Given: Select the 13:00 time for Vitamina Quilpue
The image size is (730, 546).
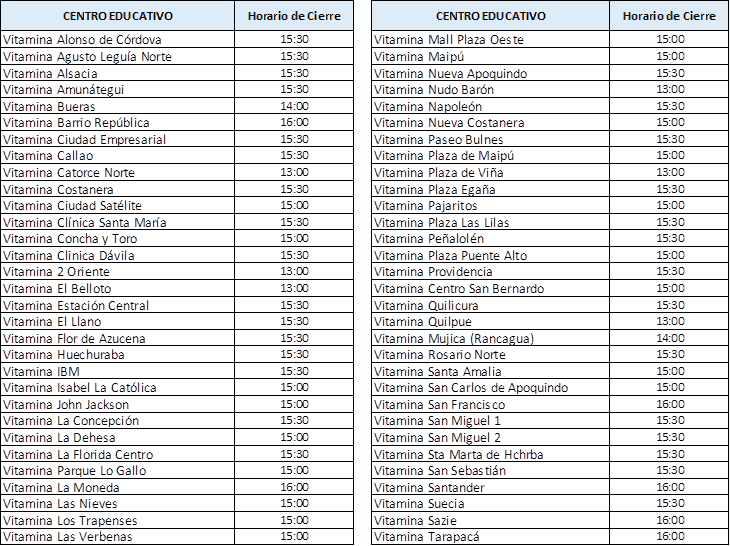Looking at the screenshot, I should pyautogui.click(x=670, y=321).
